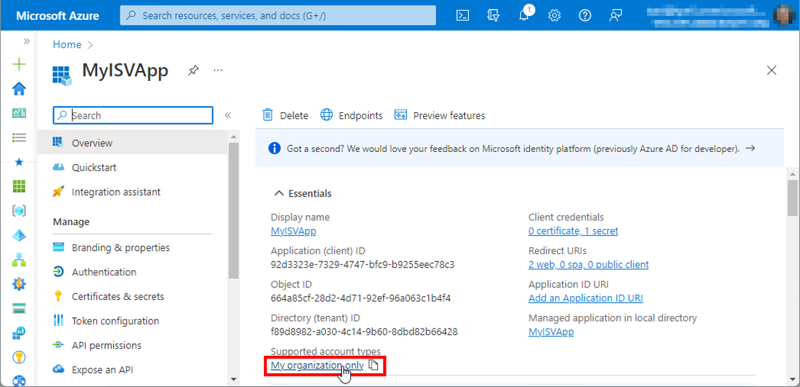Click the blade menu scroll up arrow
This screenshot has height=387, width=800.
234,137
